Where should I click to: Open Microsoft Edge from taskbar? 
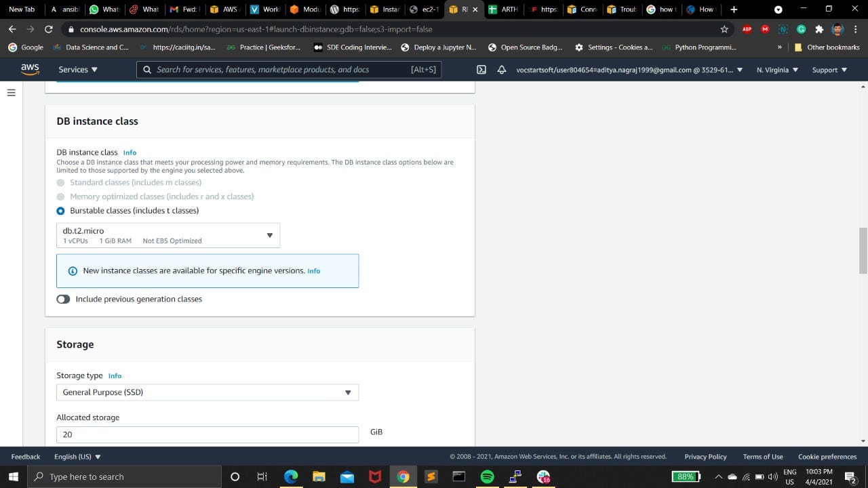tap(291, 476)
